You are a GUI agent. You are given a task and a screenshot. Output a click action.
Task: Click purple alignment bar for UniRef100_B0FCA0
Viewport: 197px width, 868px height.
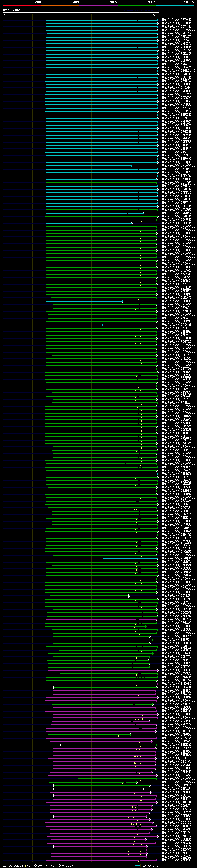[103, 670]
